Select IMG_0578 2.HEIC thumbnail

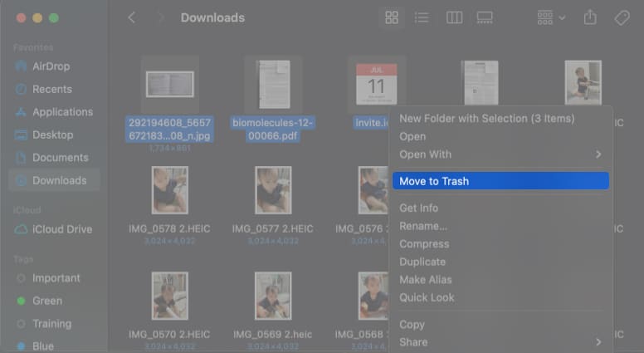(169, 190)
